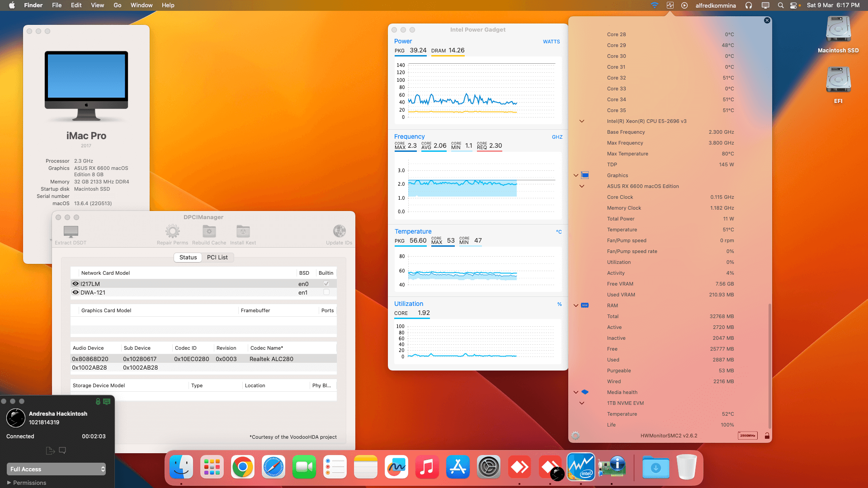This screenshot has width=868, height=488.
Task: Open Music app in the Dock
Action: 427,467
